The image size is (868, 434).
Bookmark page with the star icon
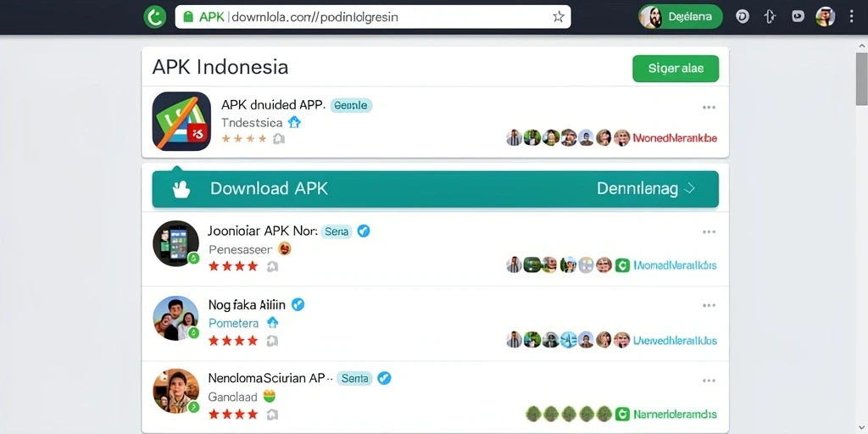click(x=559, y=17)
